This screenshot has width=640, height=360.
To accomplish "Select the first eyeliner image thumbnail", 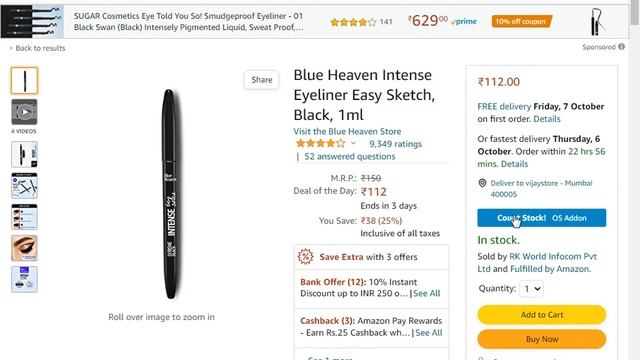I will click(x=24, y=80).
